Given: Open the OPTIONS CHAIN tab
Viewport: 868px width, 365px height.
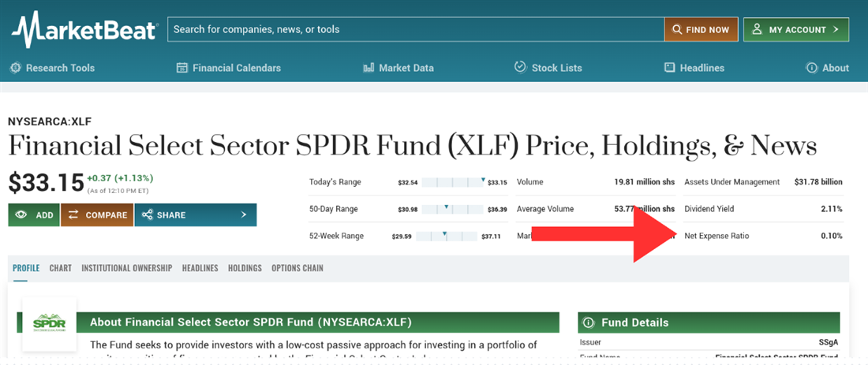Looking at the screenshot, I should pyautogui.click(x=297, y=268).
